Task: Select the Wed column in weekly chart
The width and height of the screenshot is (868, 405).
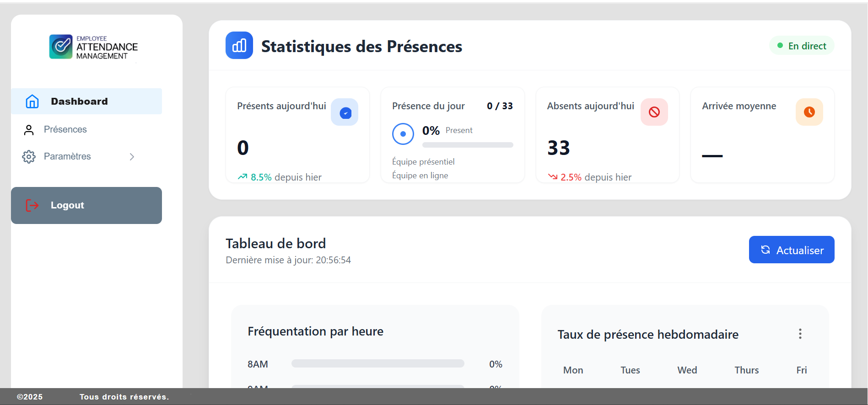Action: [x=687, y=370]
